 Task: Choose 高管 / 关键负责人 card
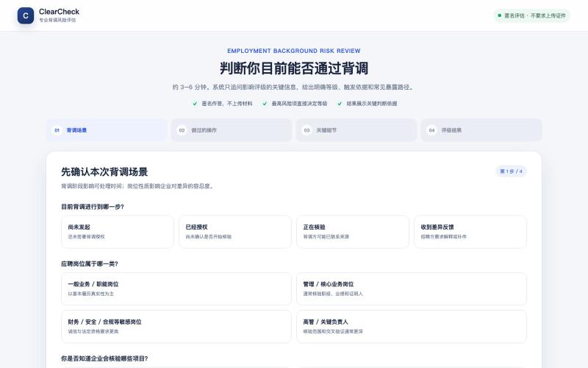pos(412,327)
